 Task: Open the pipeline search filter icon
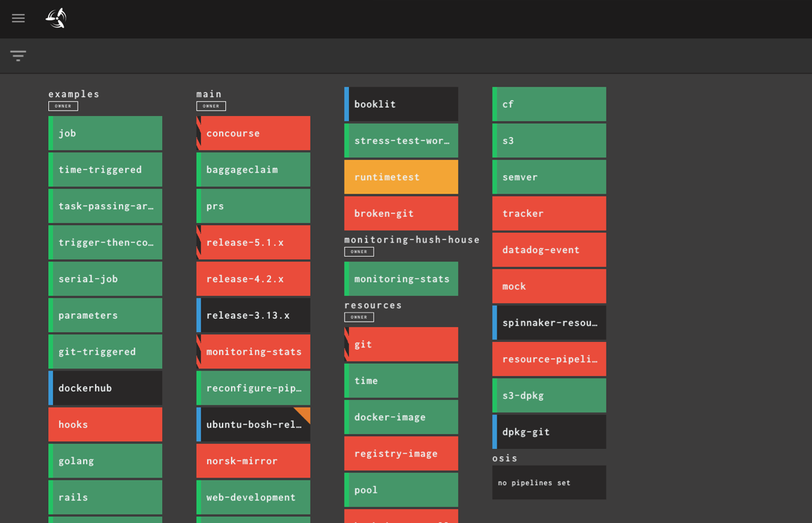tap(17, 55)
